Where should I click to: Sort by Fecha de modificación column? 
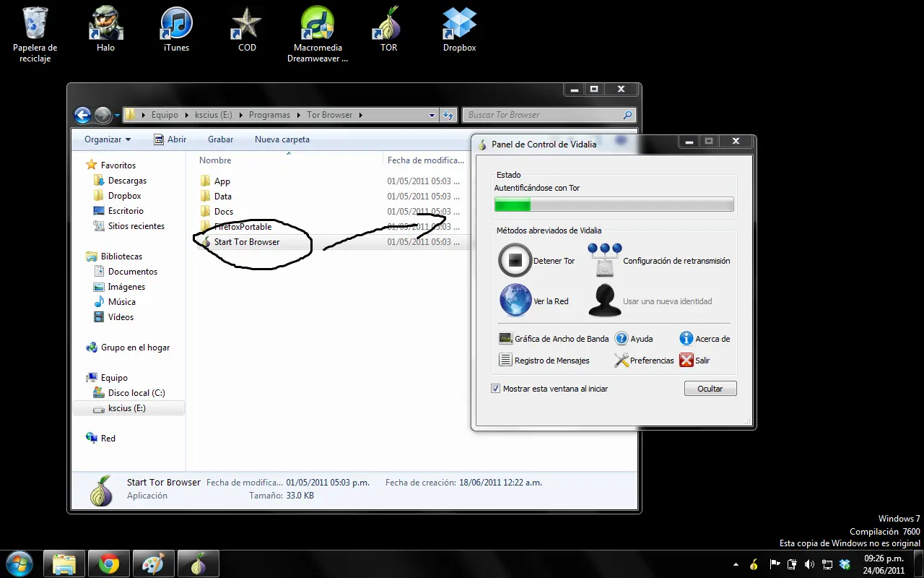coord(425,160)
